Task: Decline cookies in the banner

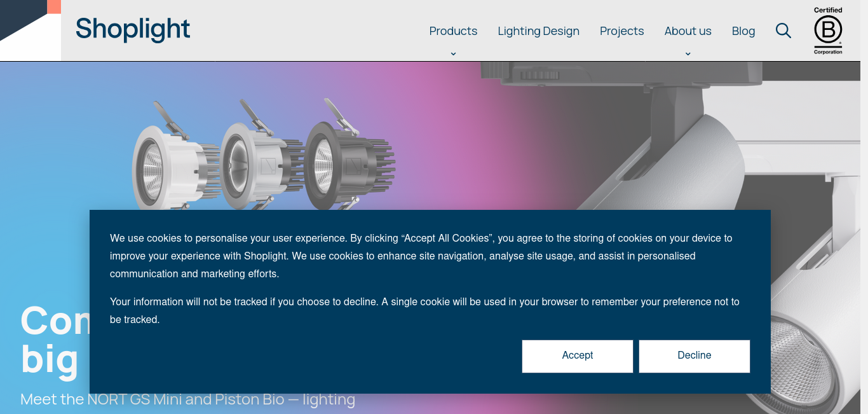Action: coord(695,356)
